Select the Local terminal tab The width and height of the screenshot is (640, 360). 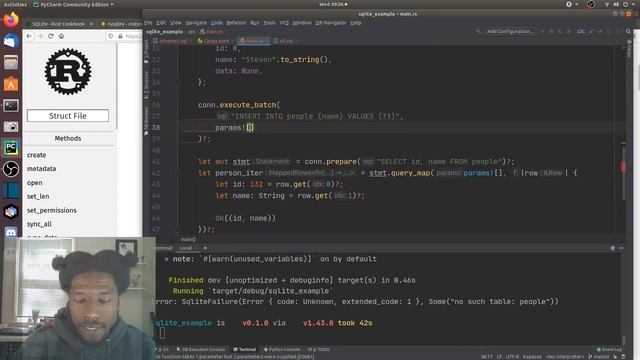(x=186, y=248)
